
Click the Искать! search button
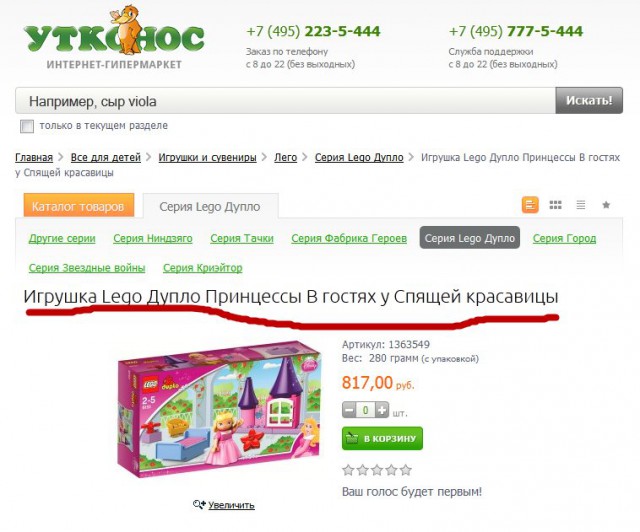point(589,100)
